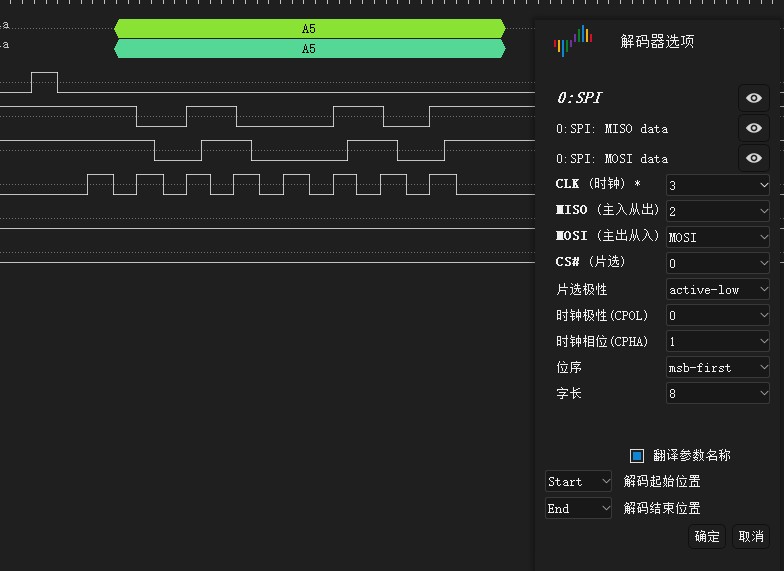The height and width of the screenshot is (571, 784).
Task: Hide the 0:SPI MOSI data row
Action: pos(754,158)
